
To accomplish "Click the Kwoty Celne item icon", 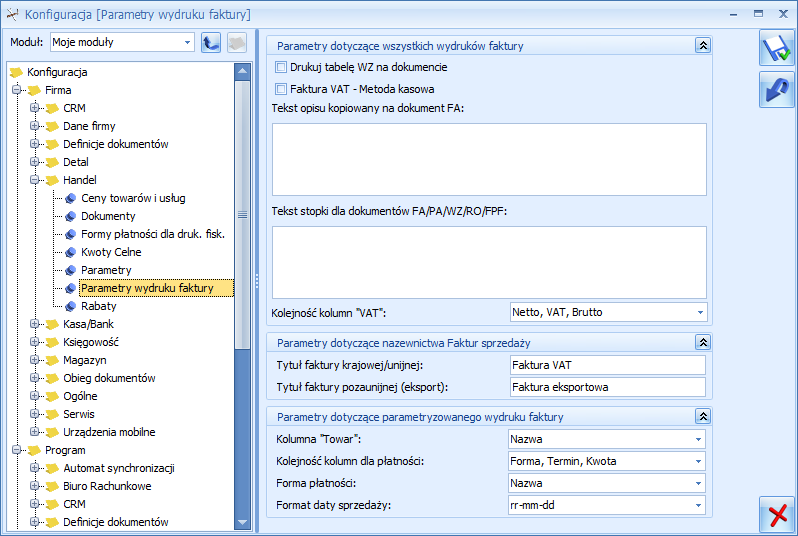I will click(71, 252).
